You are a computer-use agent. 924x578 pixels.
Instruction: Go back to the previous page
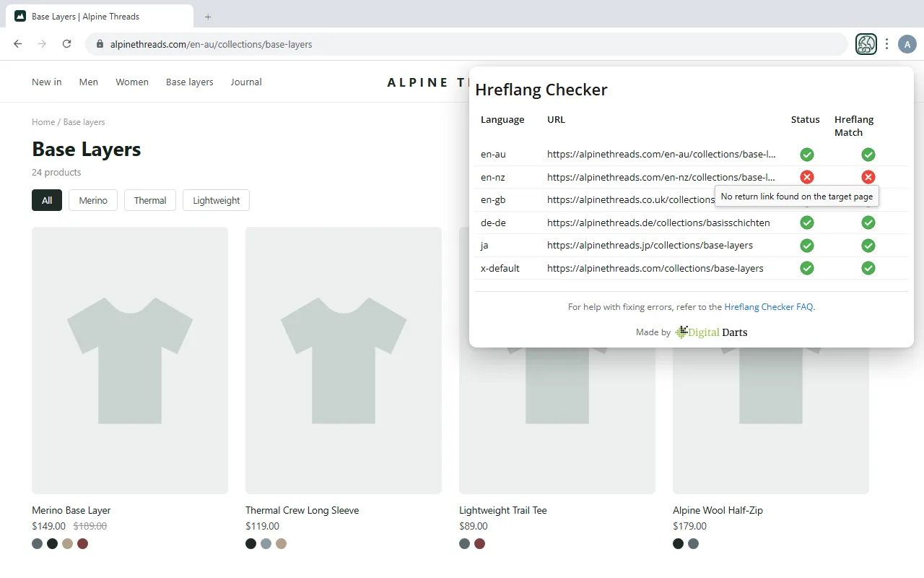(18, 44)
